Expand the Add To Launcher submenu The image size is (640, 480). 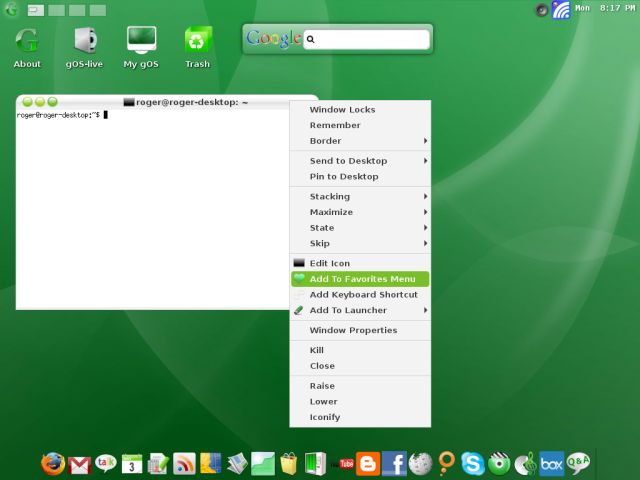point(360,310)
